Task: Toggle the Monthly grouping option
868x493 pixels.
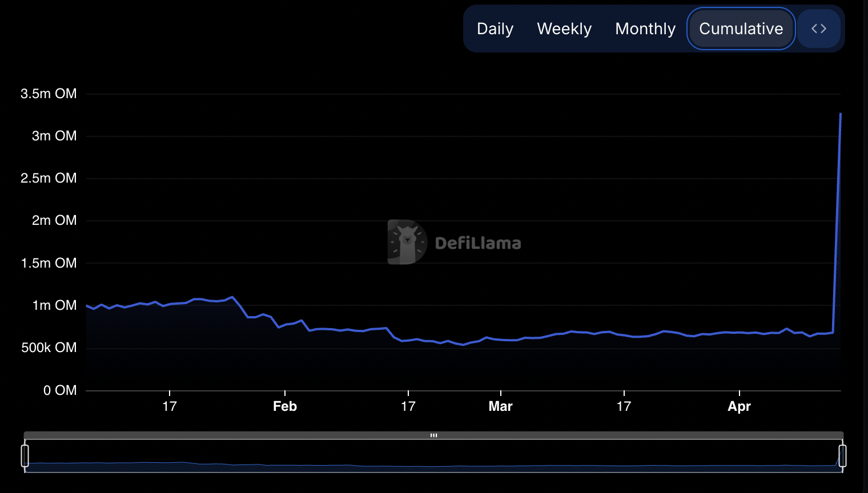Action: [645, 29]
